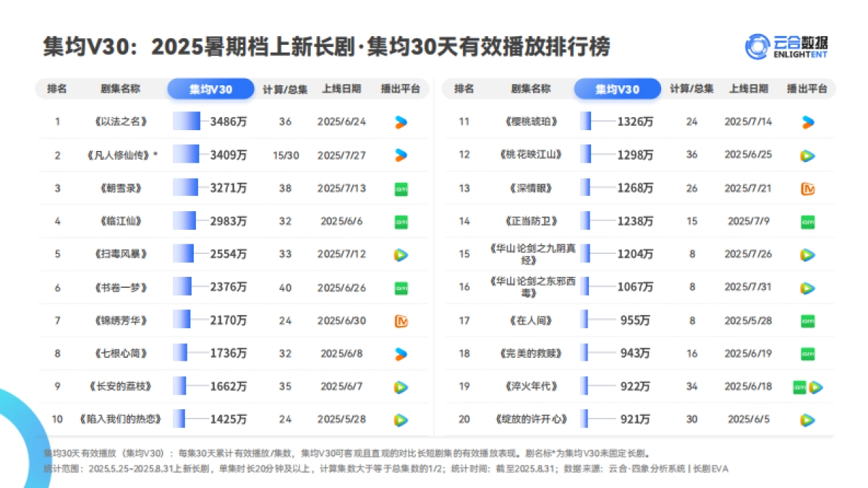Click the Mango TV icon beside 《锦绣芳华》
Image resolution: width=868 pixels, height=488 pixels.
[x=401, y=320]
